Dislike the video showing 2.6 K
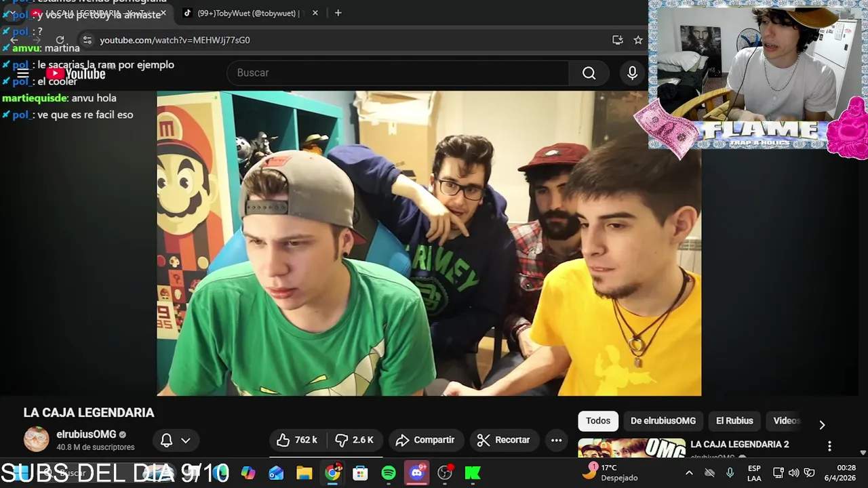This screenshot has width=868, height=488. 355,440
